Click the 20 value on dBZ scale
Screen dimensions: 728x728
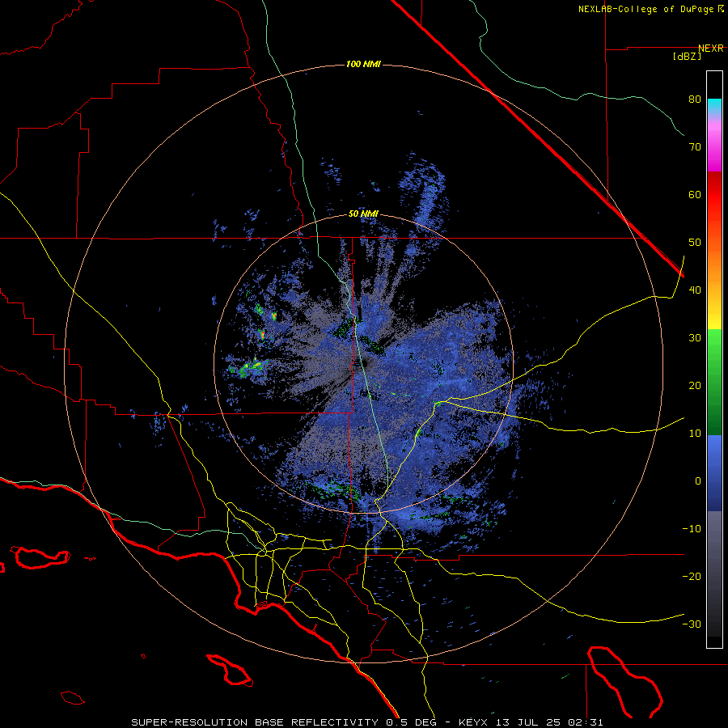695,386
